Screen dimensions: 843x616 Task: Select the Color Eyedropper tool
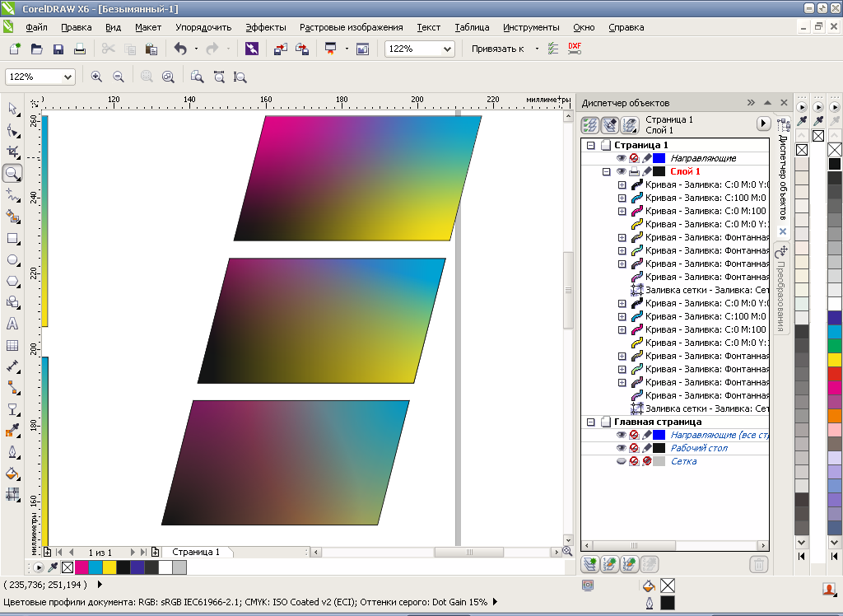coord(12,431)
